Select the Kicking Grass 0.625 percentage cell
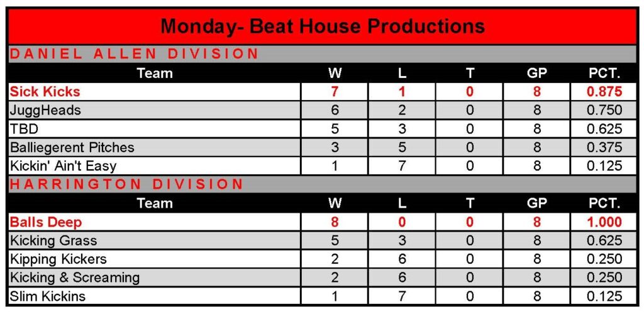This screenshot has width=644, height=314. [x=604, y=240]
